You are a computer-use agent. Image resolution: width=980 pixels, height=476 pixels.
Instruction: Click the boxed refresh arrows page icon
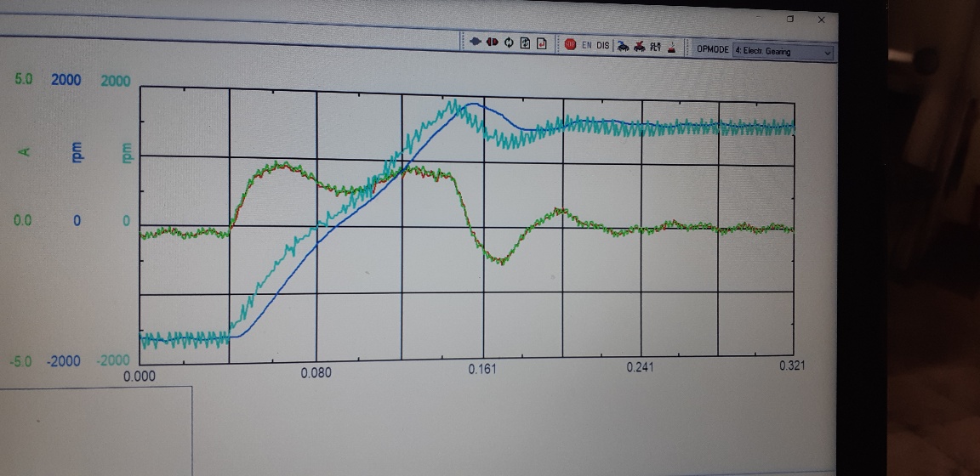tap(525, 43)
